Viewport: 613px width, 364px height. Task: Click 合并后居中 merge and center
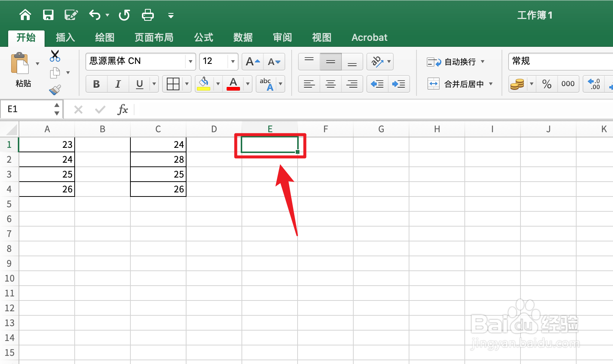coord(455,84)
